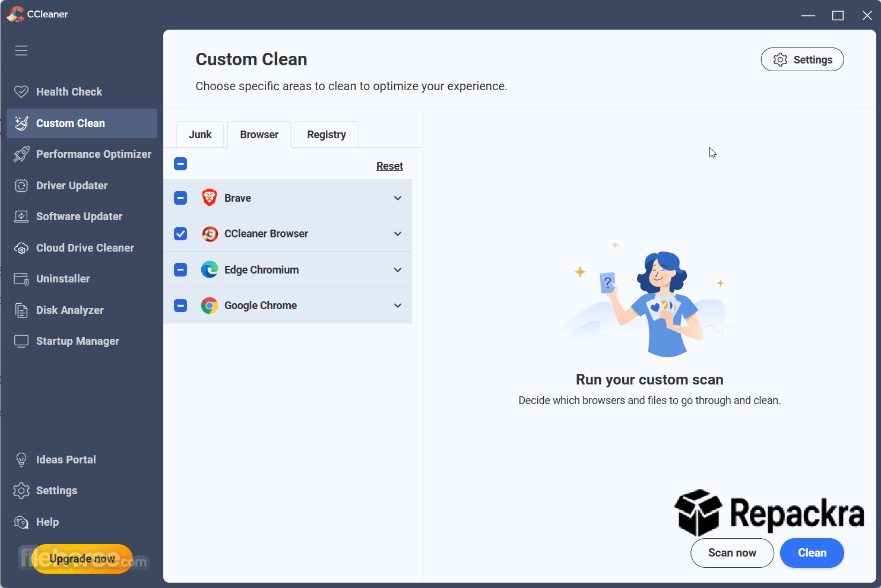Open Software Updater section
The width and height of the screenshot is (881, 588).
coord(82,217)
